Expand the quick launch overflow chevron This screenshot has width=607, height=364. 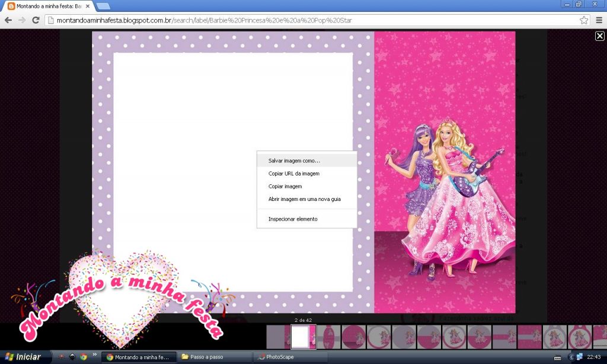pyautogui.click(x=95, y=356)
